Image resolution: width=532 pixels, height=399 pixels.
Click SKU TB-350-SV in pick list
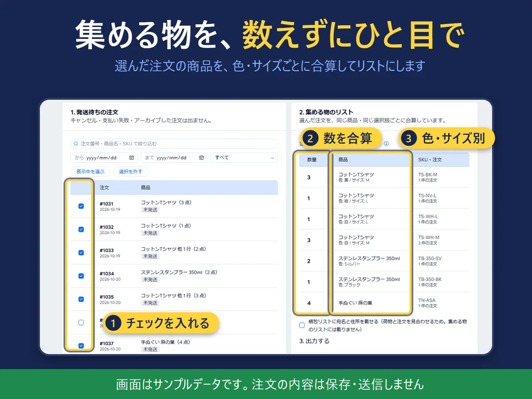(430, 258)
